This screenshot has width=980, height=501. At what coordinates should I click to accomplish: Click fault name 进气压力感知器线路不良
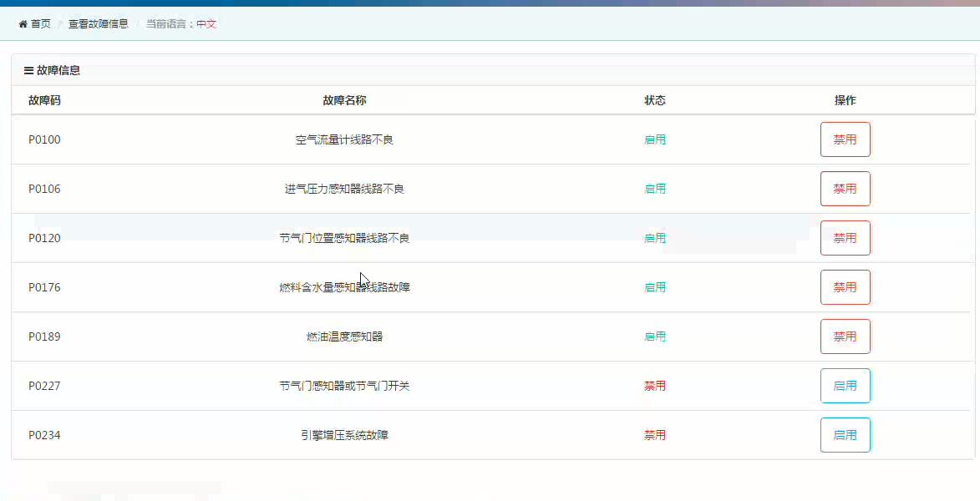(x=344, y=190)
